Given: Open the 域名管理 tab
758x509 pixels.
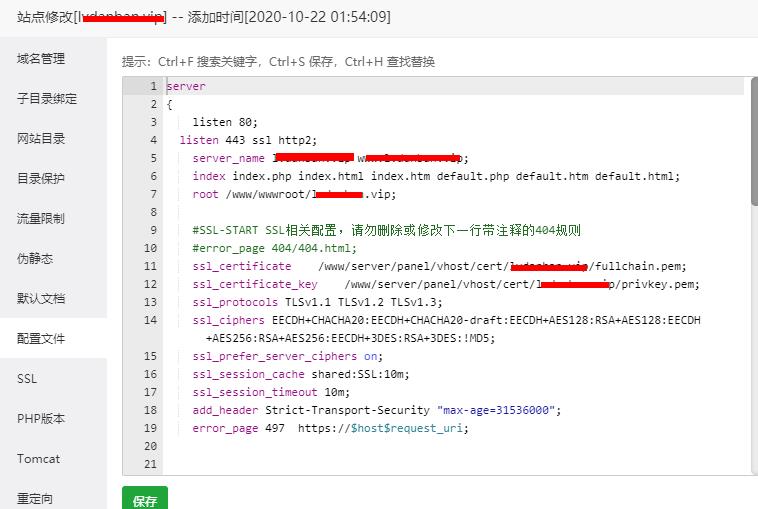Looking at the screenshot, I should (41, 59).
